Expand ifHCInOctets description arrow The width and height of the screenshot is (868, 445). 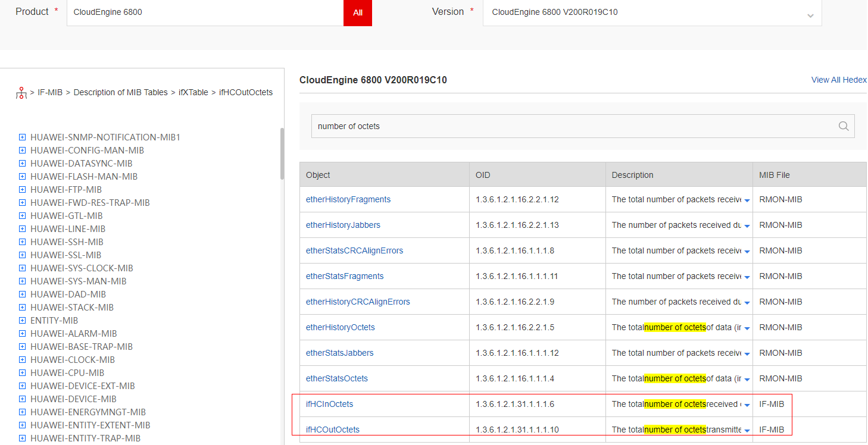tap(747, 405)
